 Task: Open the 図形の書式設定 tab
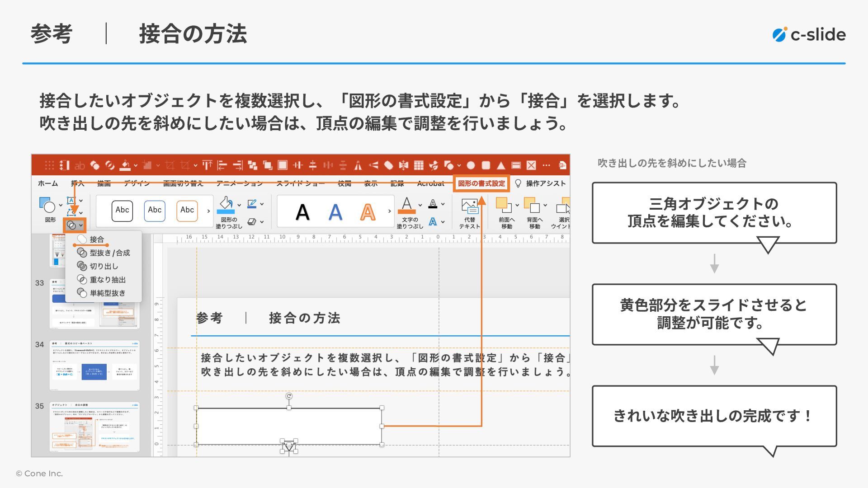481,183
